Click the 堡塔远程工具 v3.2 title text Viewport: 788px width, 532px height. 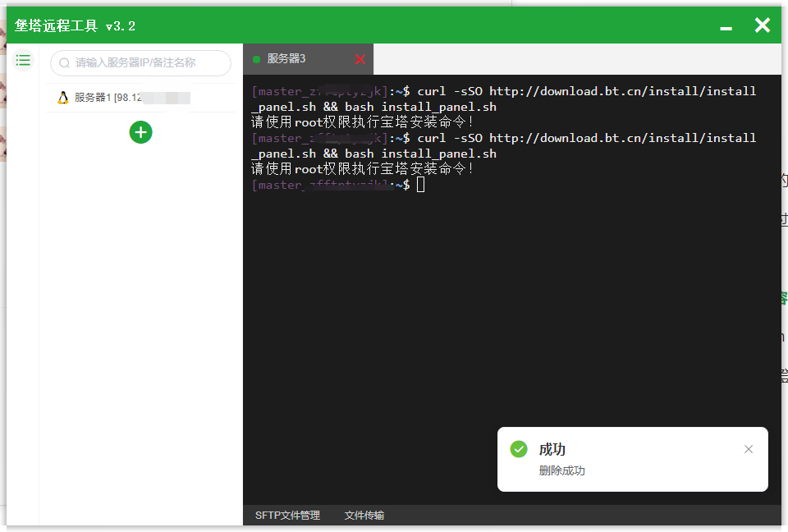click(75, 25)
